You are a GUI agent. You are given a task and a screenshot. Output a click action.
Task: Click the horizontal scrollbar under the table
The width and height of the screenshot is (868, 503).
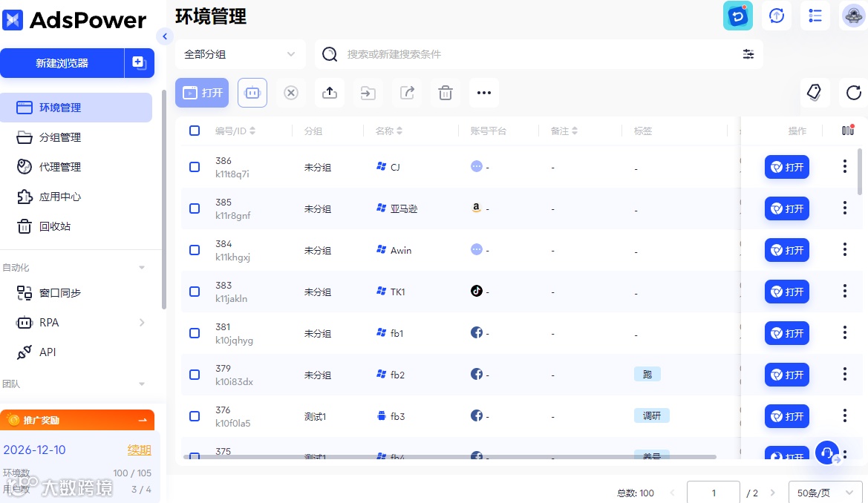[x=449, y=457]
